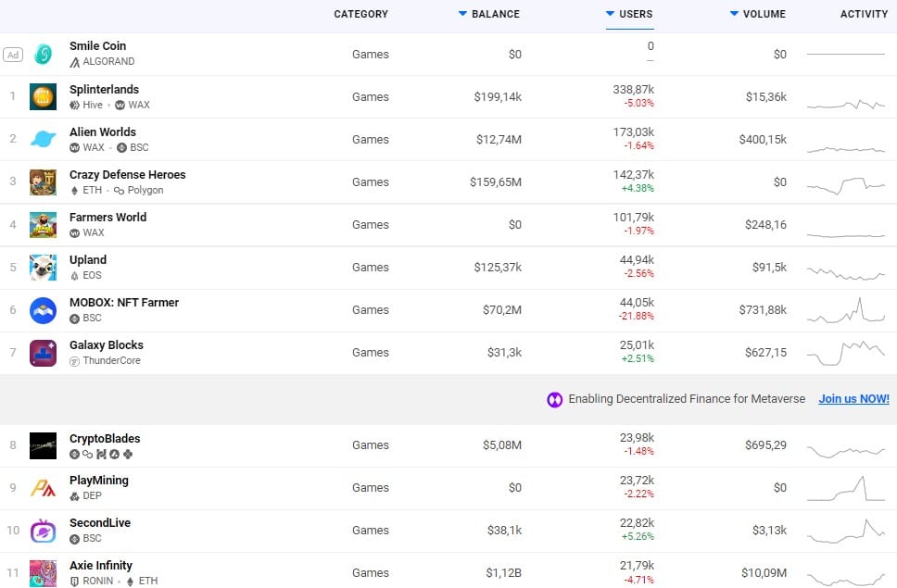Click the ThunderCore icon under Galaxy Blocks
This screenshot has height=588, width=897.
(74, 361)
